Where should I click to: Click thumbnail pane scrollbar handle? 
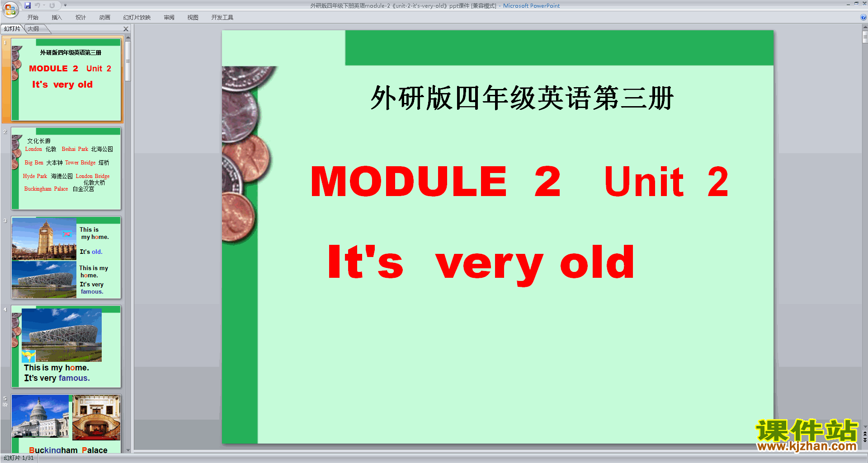(x=128, y=61)
